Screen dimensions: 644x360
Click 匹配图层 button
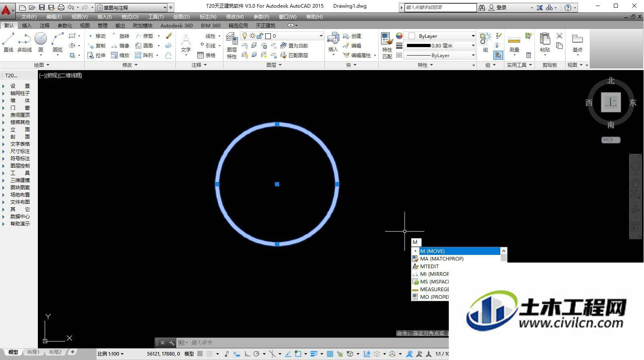click(295, 55)
